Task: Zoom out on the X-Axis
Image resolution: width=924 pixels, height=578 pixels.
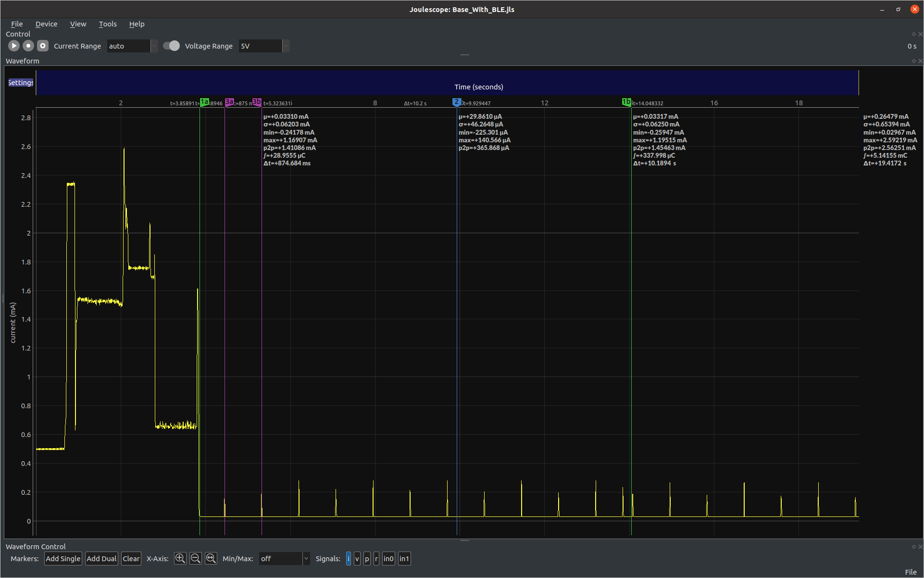Action: [x=195, y=558]
